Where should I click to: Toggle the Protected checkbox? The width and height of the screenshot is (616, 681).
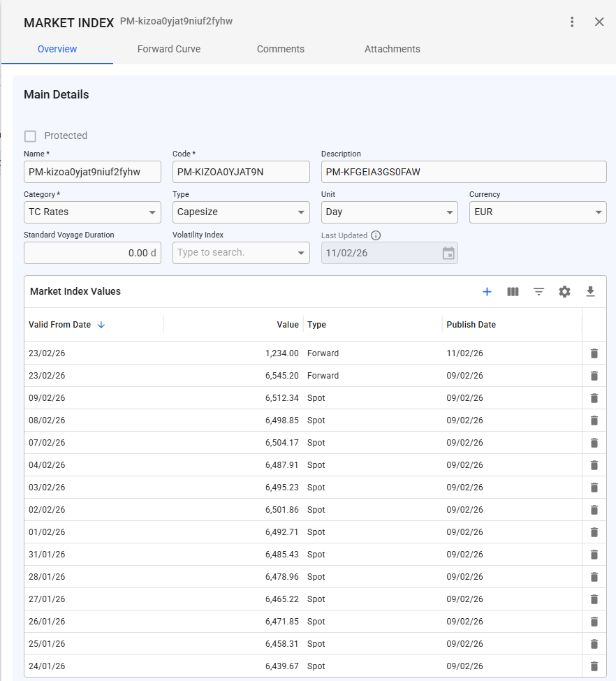click(30, 136)
